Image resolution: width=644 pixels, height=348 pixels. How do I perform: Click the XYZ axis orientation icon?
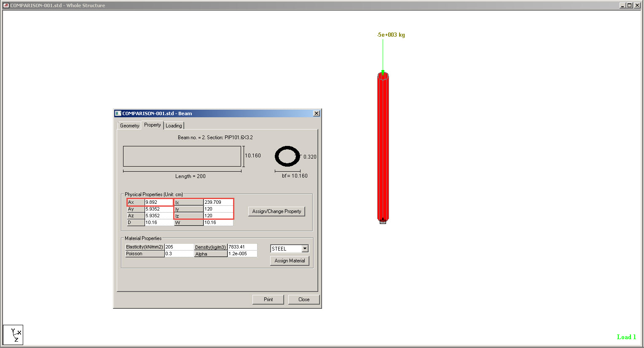tap(13, 335)
